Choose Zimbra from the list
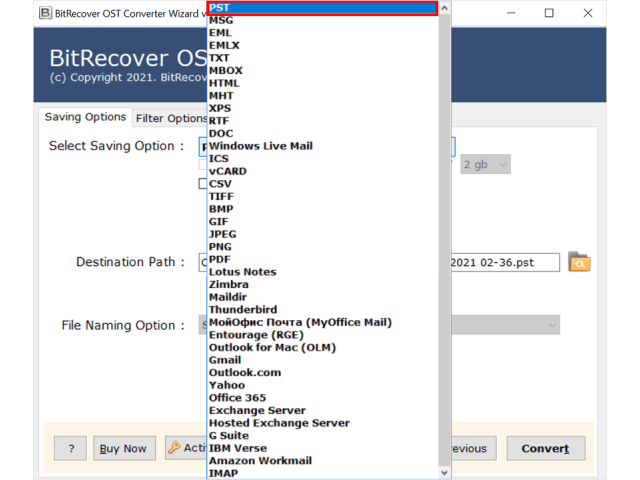This screenshot has height=480, width=640. [322, 284]
